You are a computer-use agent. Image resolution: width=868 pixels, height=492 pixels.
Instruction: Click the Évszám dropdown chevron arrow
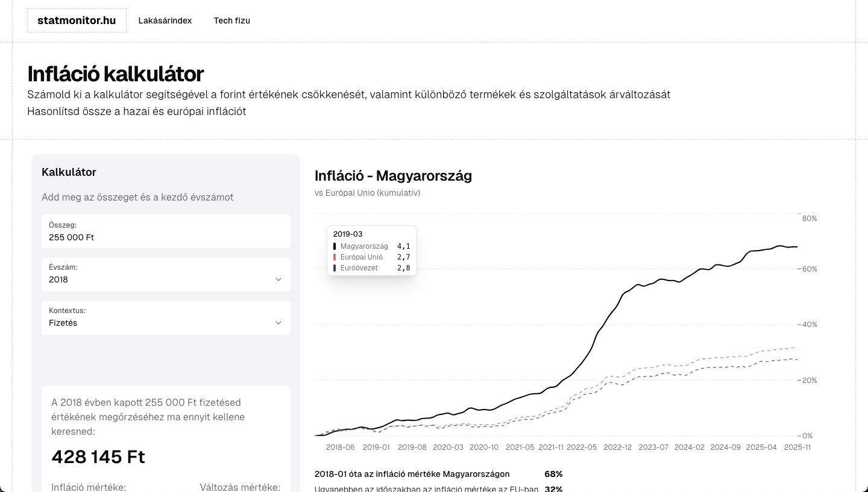point(278,279)
